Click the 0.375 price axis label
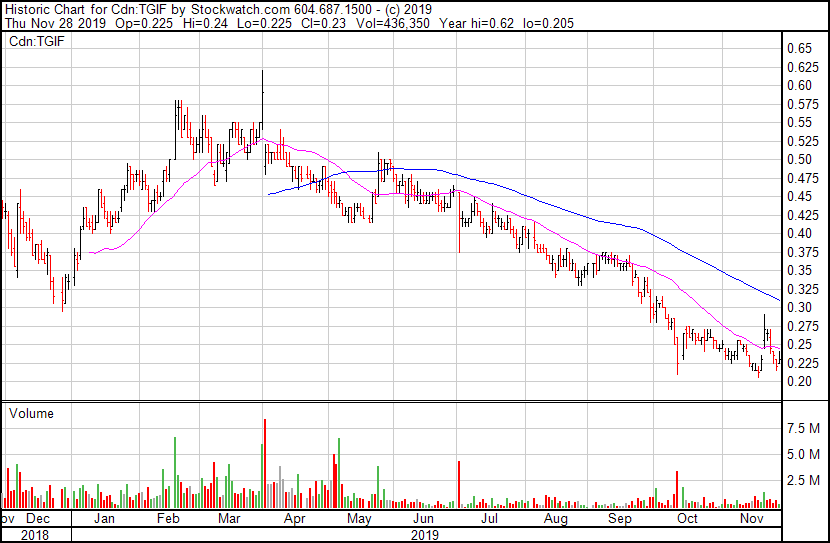The height and width of the screenshot is (543, 830). (x=803, y=252)
